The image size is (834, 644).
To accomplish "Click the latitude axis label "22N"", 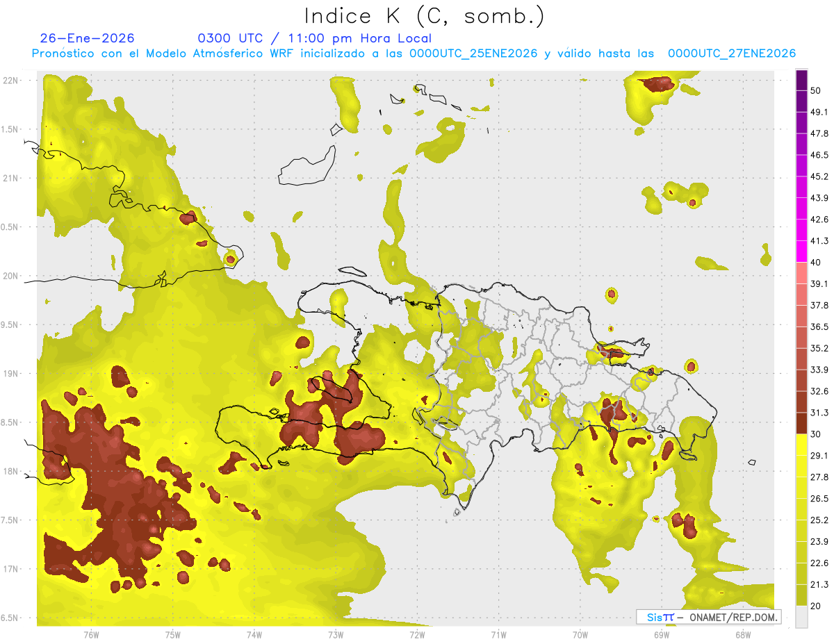I will 11,81.
